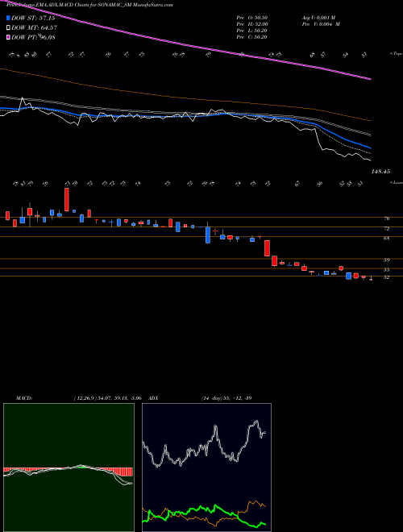Viewport: 403px width, 532px height.
Task: Click the Pre V: 0.004 M label
Action: (321, 24)
